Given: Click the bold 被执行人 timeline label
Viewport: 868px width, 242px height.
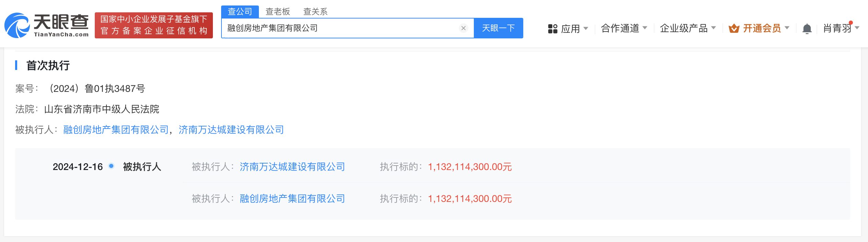Looking at the screenshot, I should click(142, 167).
